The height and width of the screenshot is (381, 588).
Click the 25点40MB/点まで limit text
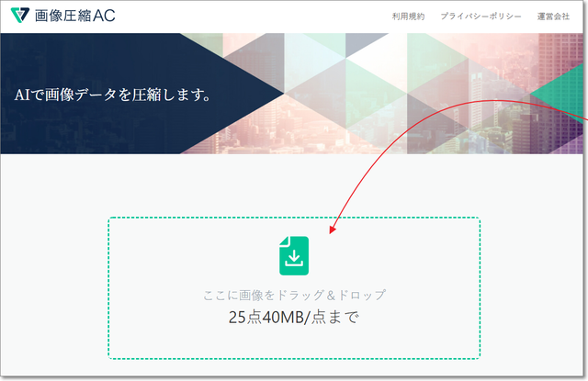[294, 319]
